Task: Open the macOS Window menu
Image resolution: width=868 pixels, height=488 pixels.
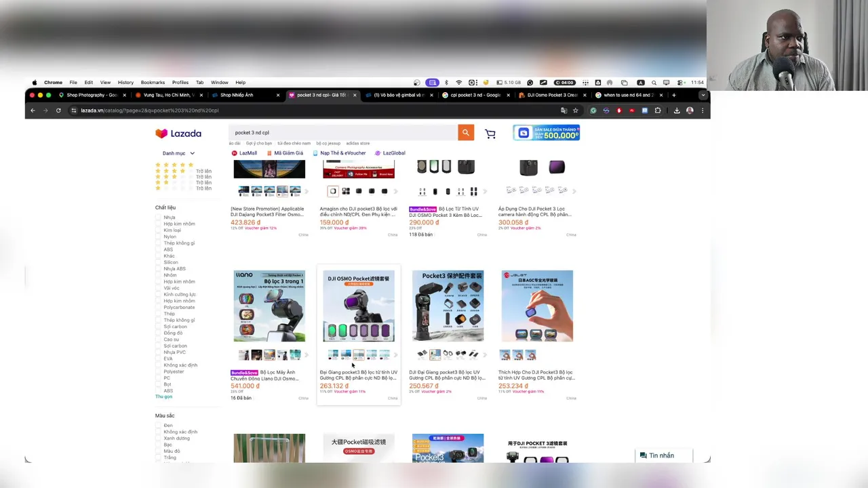Action: (219, 83)
